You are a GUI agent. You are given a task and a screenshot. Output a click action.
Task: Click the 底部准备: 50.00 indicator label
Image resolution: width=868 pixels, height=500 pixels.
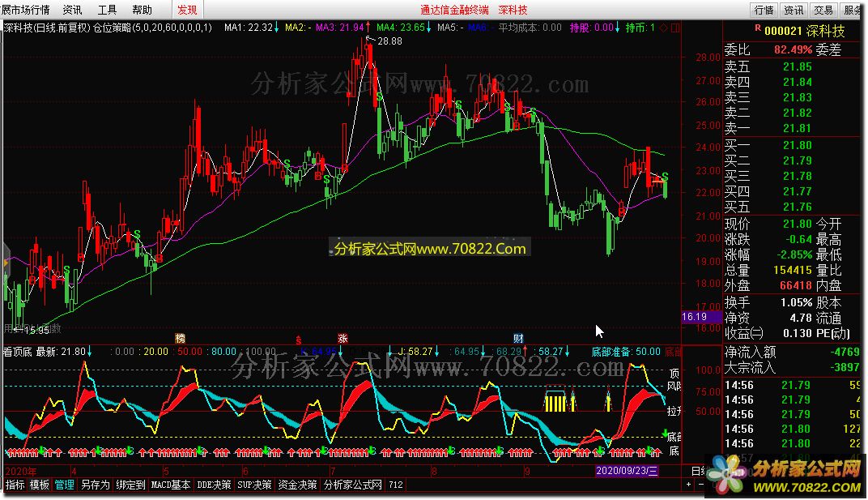coord(626,352)
